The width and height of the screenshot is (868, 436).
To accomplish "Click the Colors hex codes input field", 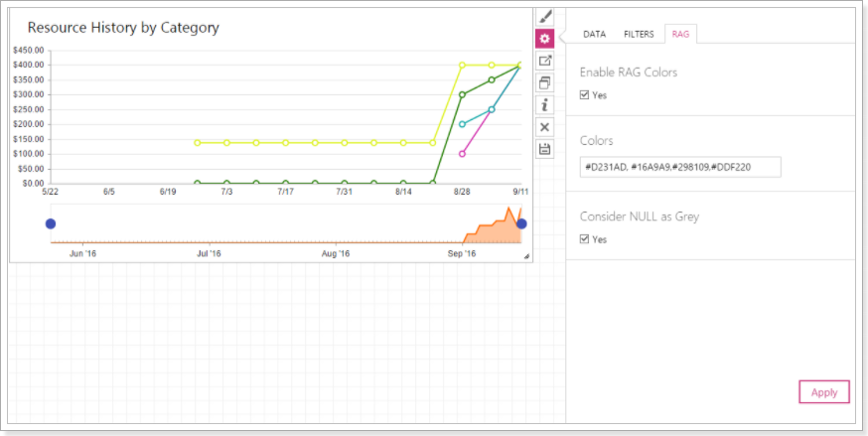I will 680,167.
